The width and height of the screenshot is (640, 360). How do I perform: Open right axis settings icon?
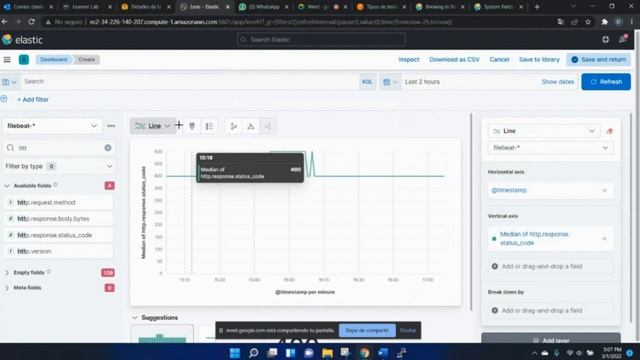[268, 126]
